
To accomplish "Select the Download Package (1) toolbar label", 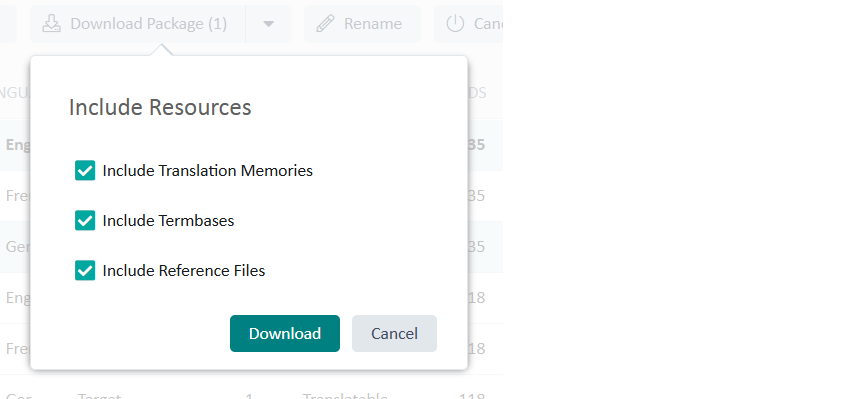I will (x=149, y=24).
